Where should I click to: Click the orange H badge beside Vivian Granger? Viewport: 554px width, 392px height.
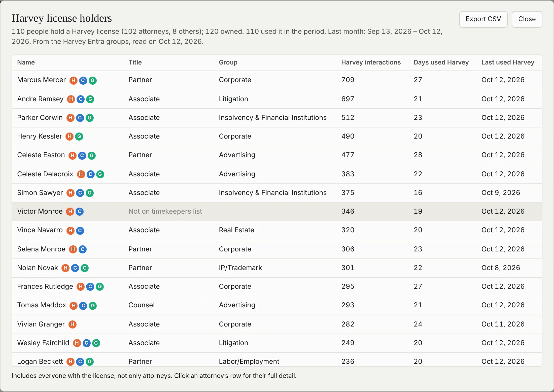click(x=73, y=324)
